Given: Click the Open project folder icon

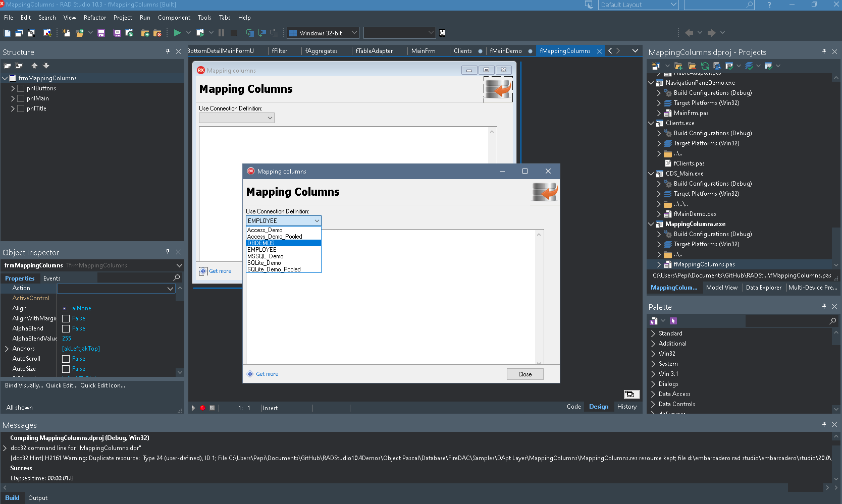Looking at the screenshot, I should tap(79, 33).
